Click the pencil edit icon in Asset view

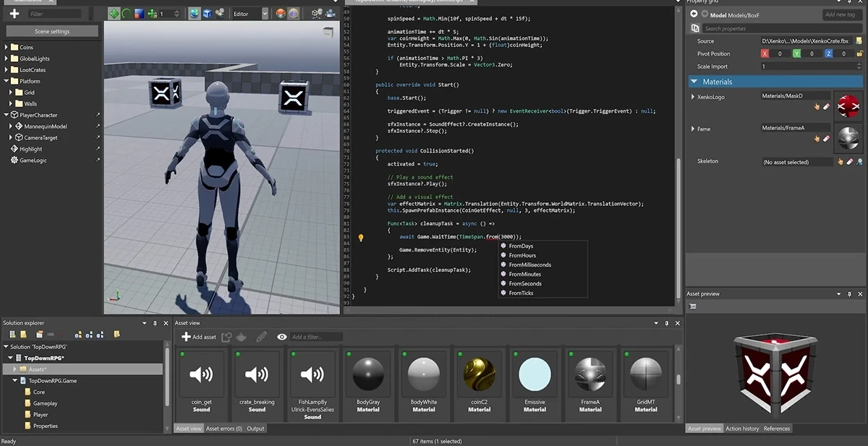coord(262,337)
